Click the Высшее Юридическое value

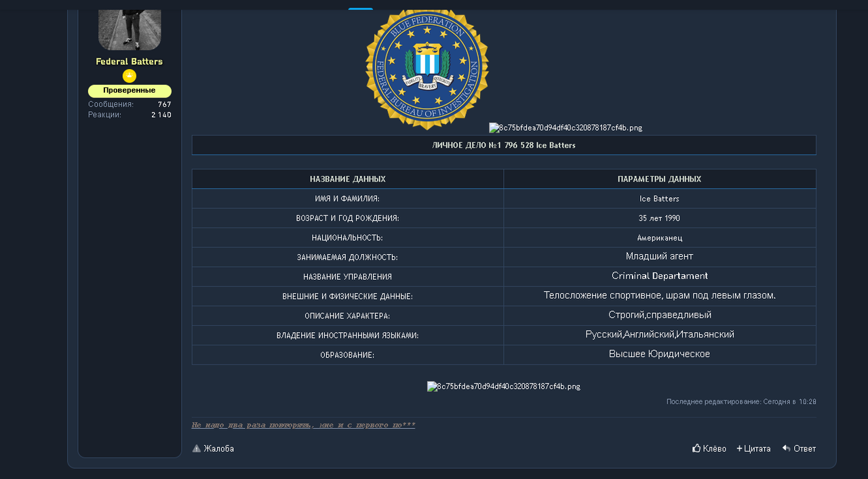click(x=660, y=354)
